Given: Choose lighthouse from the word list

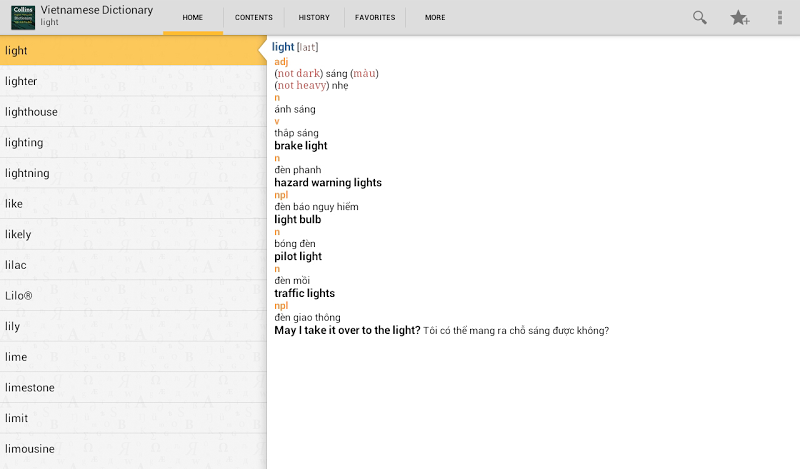Looking at the screenshot, I should pos(133,112).
